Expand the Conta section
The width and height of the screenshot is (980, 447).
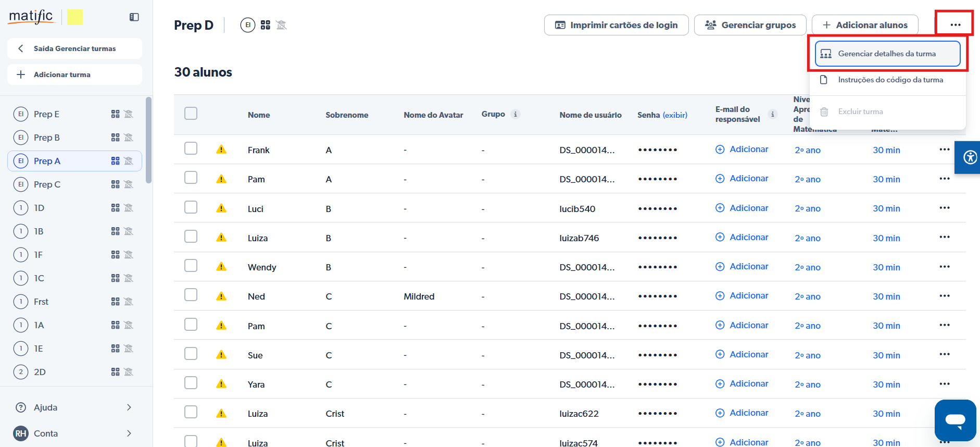click(x=129, y=433)
